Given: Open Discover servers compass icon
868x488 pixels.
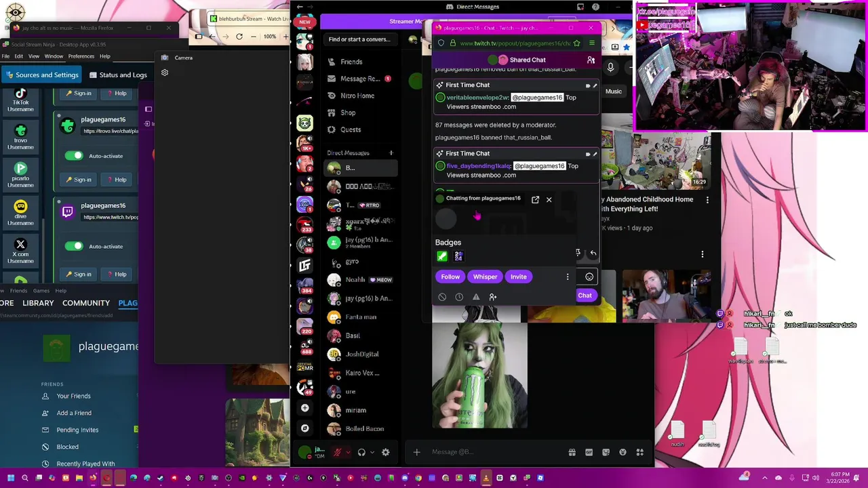Looking at the screenshot, I should 304,428.
